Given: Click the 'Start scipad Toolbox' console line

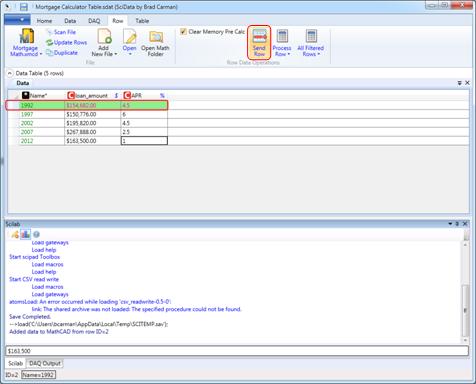Looking at the screenshot, I should (x=34, y=257).
